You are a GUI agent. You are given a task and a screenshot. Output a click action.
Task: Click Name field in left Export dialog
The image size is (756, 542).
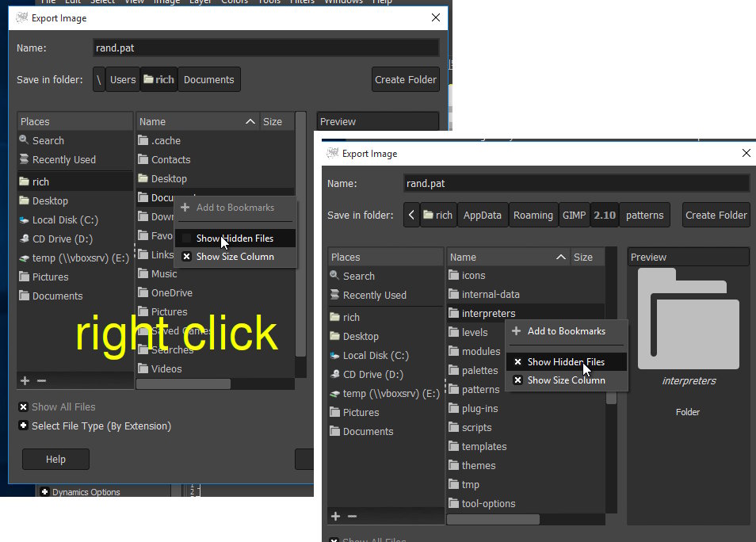[x=265, y=48]
